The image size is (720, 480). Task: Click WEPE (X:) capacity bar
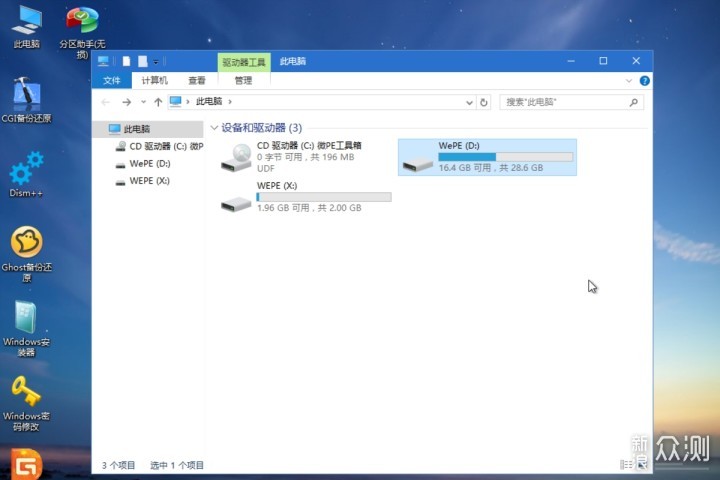[324, 197]
